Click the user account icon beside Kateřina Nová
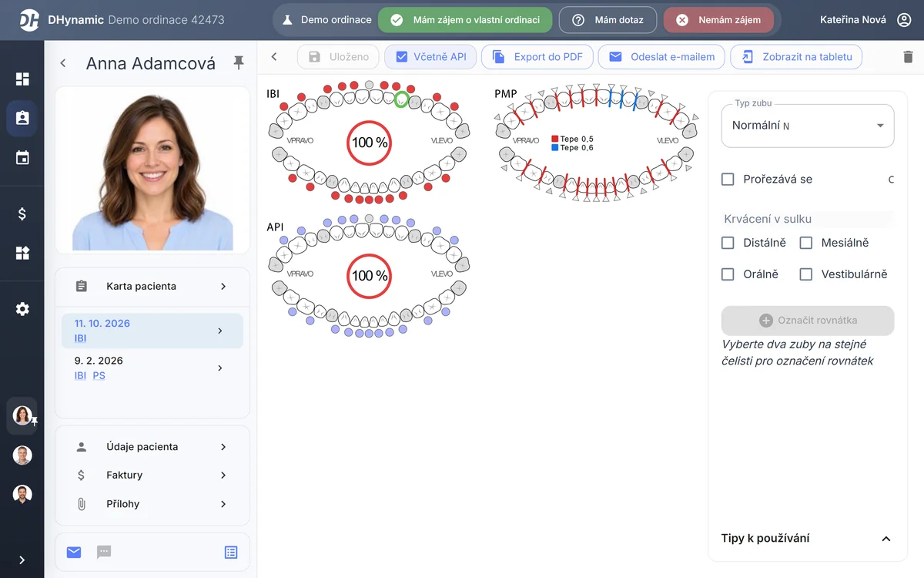The height and width of the screenshot is (578, 924). click(x=904, y=20)
